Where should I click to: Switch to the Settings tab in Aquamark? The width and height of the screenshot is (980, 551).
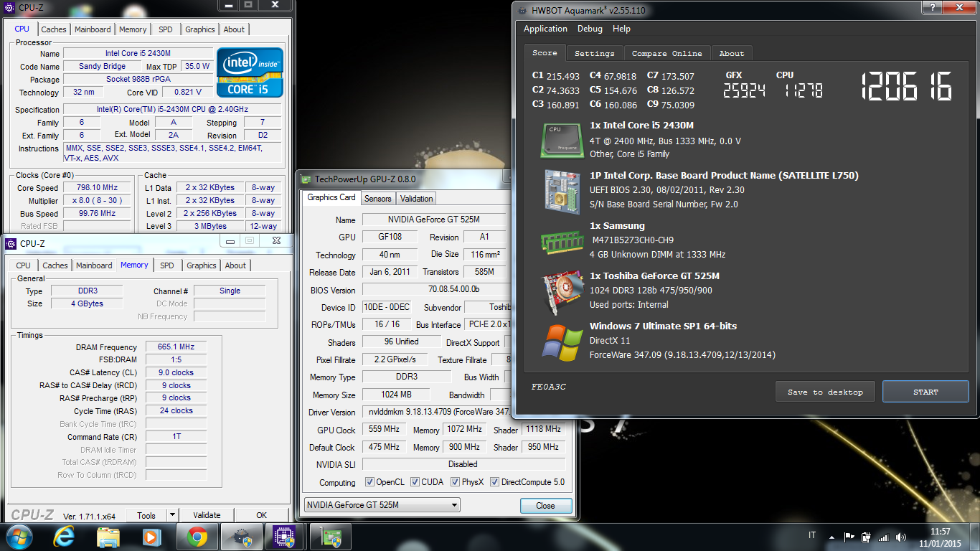[594, 54]
